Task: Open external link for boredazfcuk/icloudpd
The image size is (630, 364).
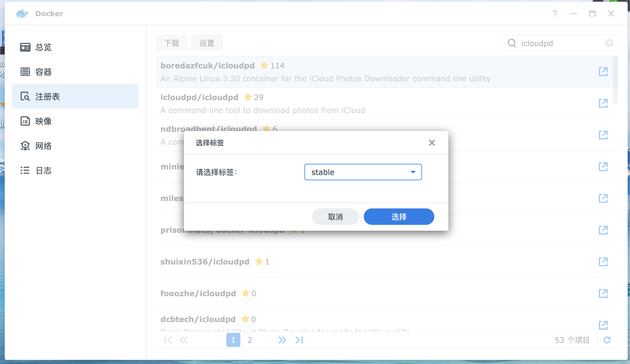Action: point(603,72)
